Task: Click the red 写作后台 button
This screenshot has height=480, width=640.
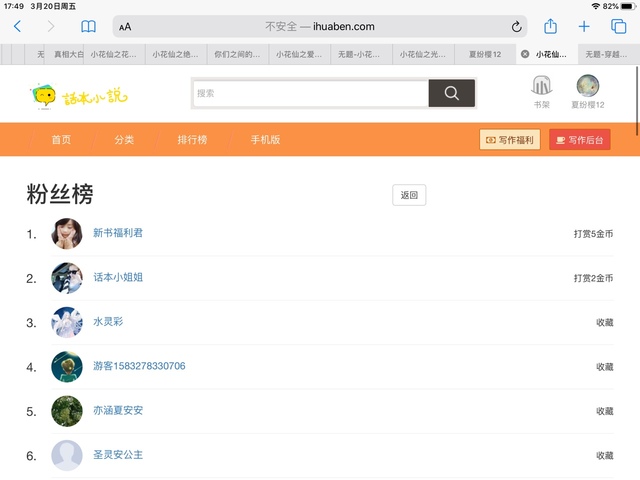Action: (x=579, y=140)
